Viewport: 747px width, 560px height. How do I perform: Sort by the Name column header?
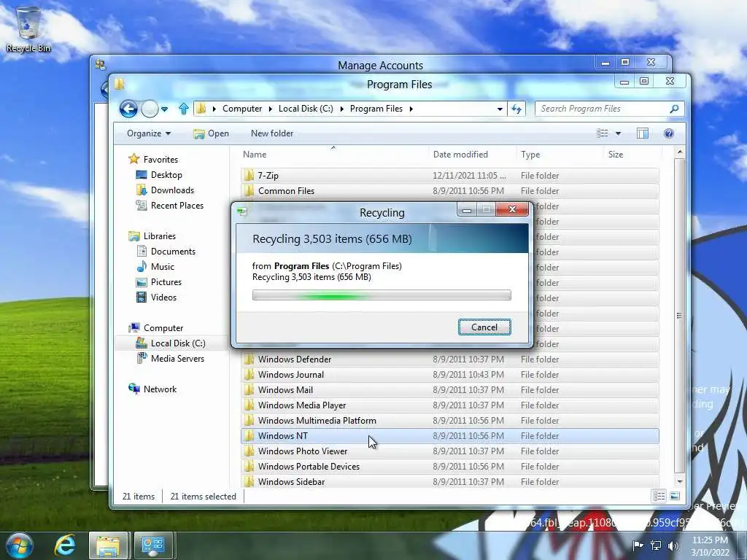click(x=333, y=155)
